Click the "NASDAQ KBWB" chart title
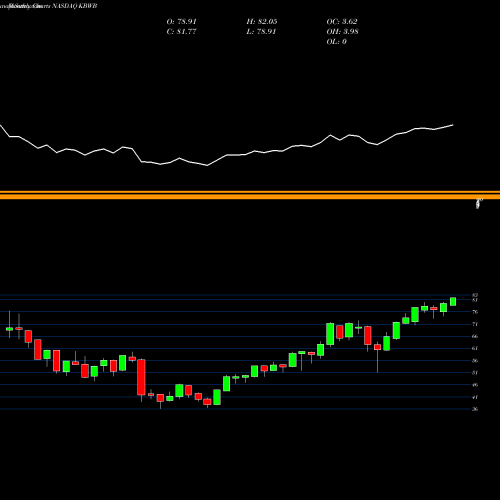 74,6
